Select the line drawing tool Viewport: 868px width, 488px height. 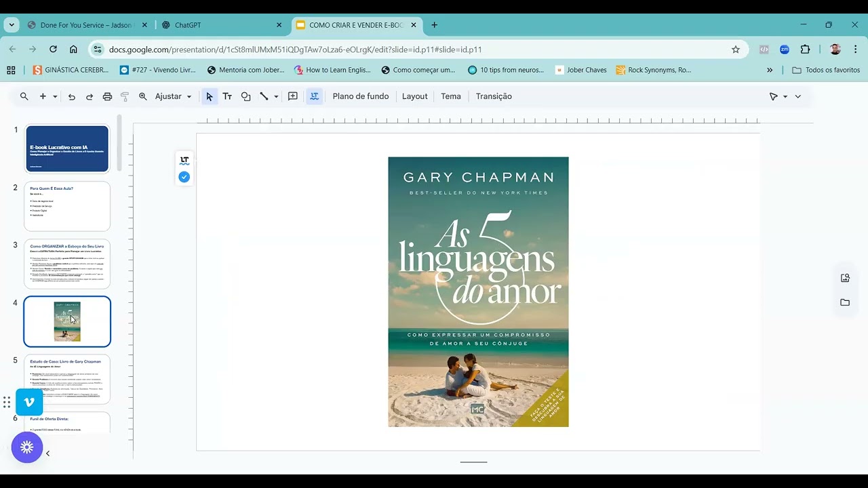tap(264, 96)
